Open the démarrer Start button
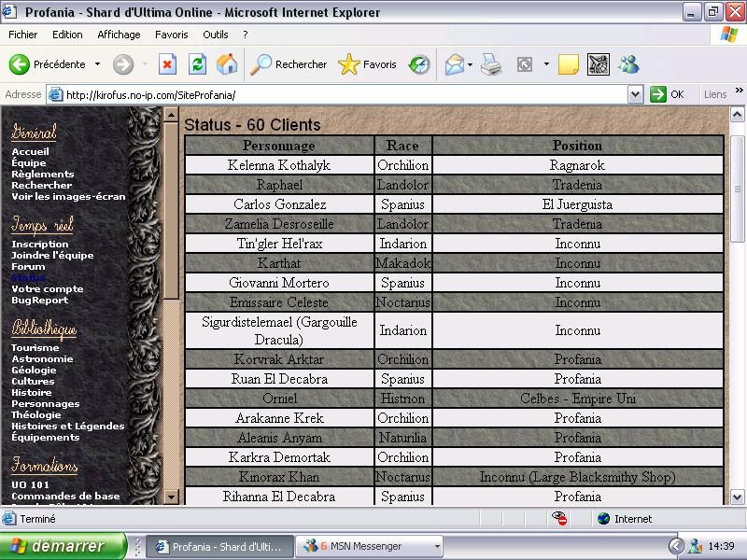This screenshot has height=560, width=747. (x=63, y=546)
